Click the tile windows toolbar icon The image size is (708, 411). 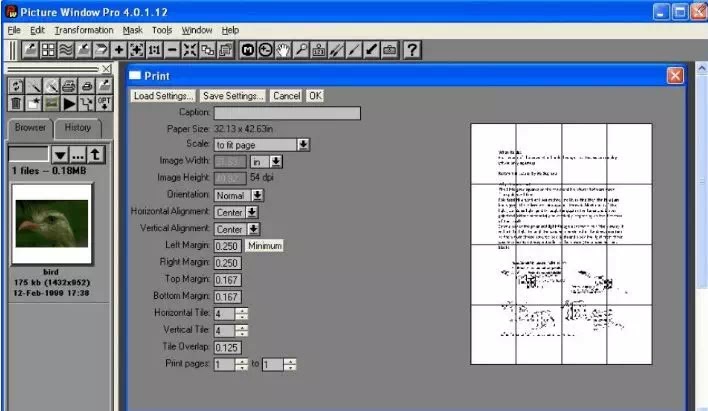pos(225,50)
